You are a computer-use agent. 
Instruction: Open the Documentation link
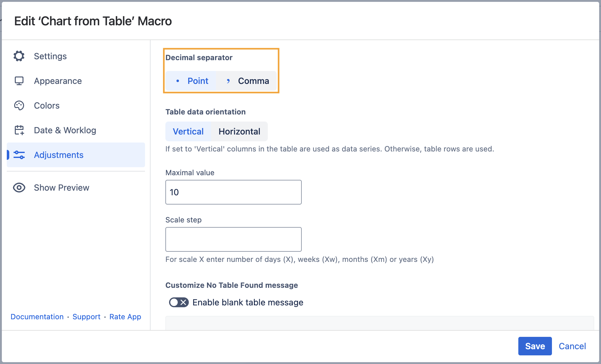point(37,317)
